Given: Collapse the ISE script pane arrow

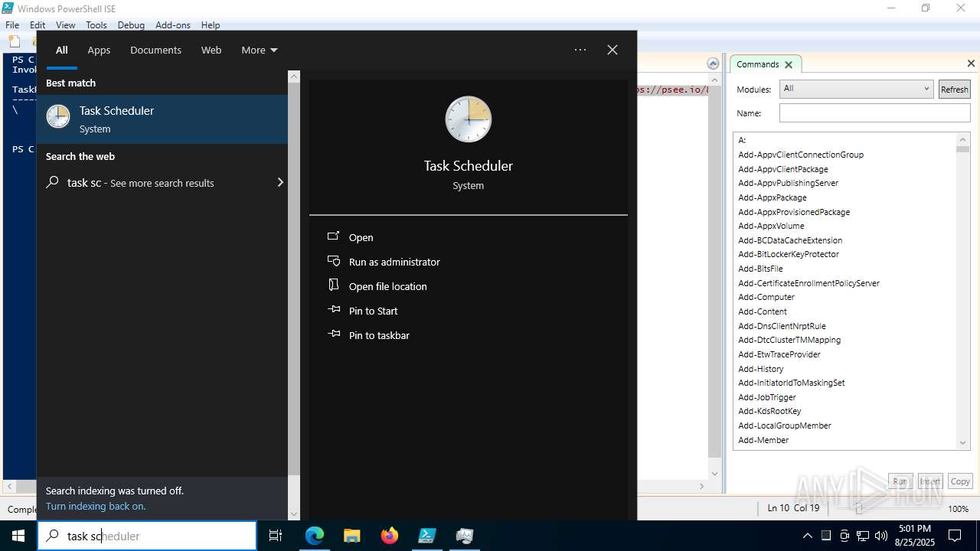Looking at the screenshot, I should pyautogui.click(x=713, y=64).
